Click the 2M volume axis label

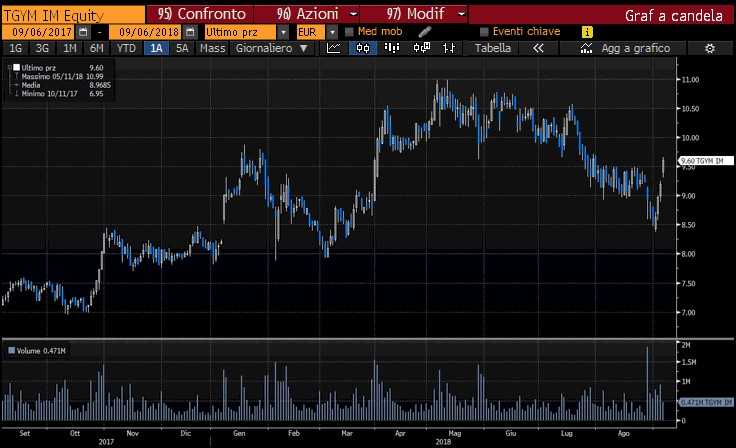[x=686, y=345]
